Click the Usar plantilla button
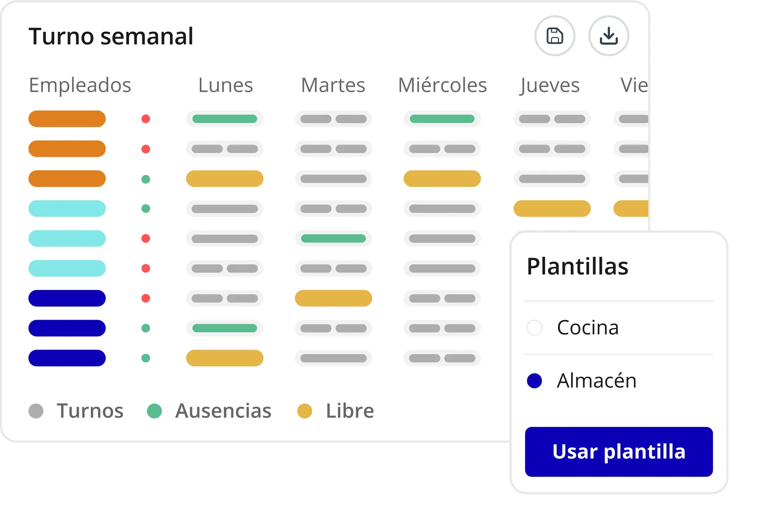Image resolution: width=764 pixels, height=532 pixels. [x=619, y=452]
